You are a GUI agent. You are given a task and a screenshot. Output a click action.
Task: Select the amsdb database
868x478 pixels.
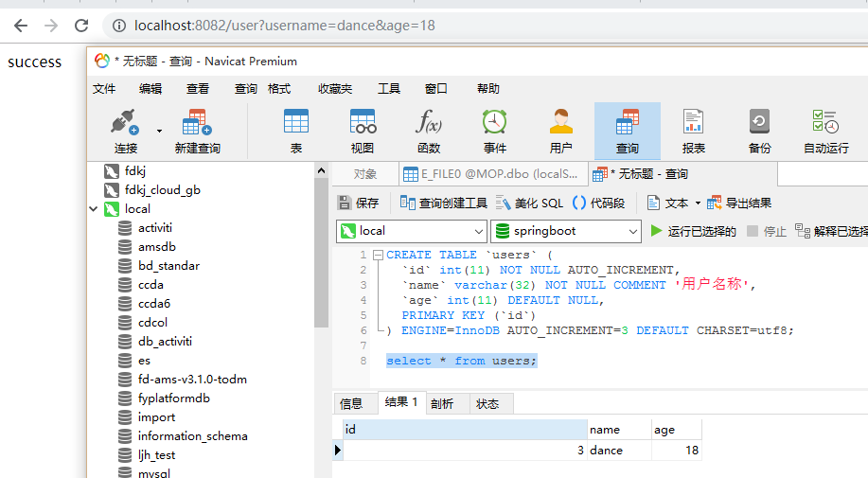pos(157,247)
